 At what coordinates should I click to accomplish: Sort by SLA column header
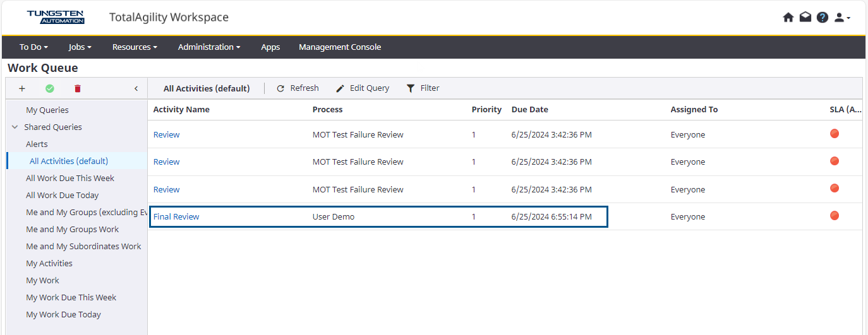846,109
